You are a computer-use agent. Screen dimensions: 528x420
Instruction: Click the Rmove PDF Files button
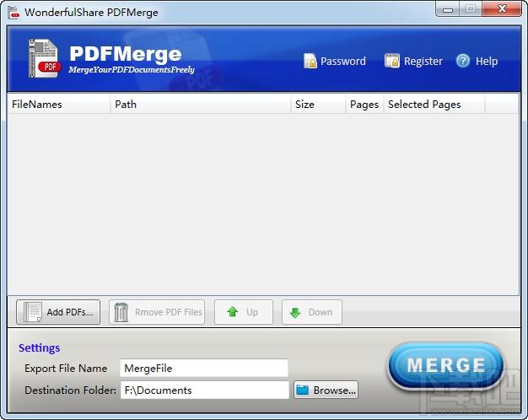coord(157,312)
